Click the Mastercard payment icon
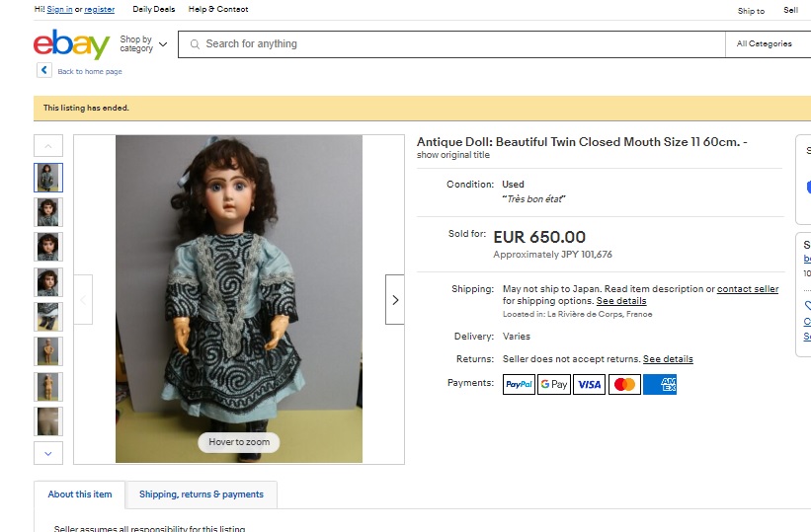811x532 pixels. 625,384
